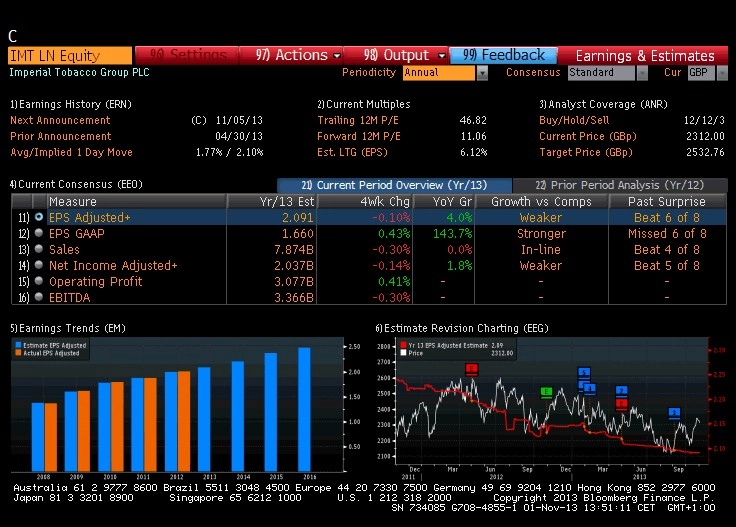736x527 pixels.
Task: Click the 99) Feedback button
Action: (503, 55)
